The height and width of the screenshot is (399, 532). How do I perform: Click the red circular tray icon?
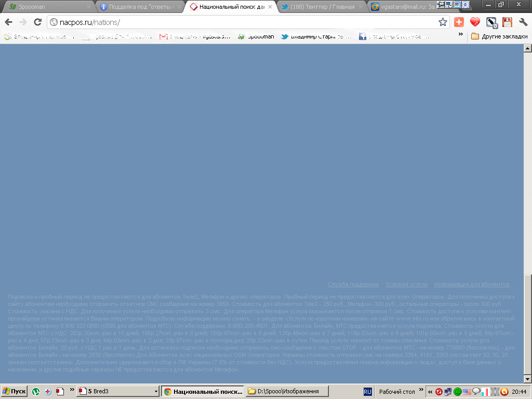pyautogui.click(x=438, y=392)
